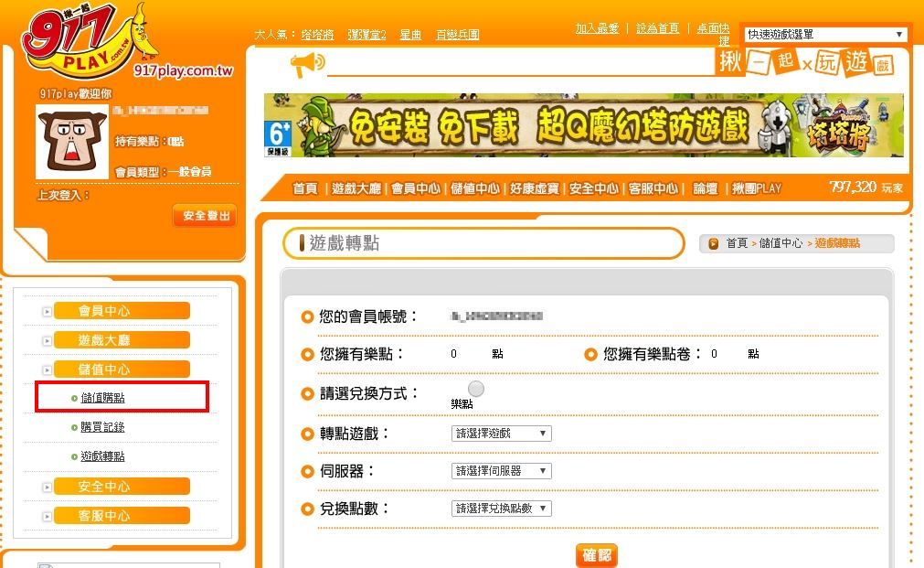Click the monkey avatar picture
The height and width of the screenshot is (568, 924).
(x=72, y=142)
